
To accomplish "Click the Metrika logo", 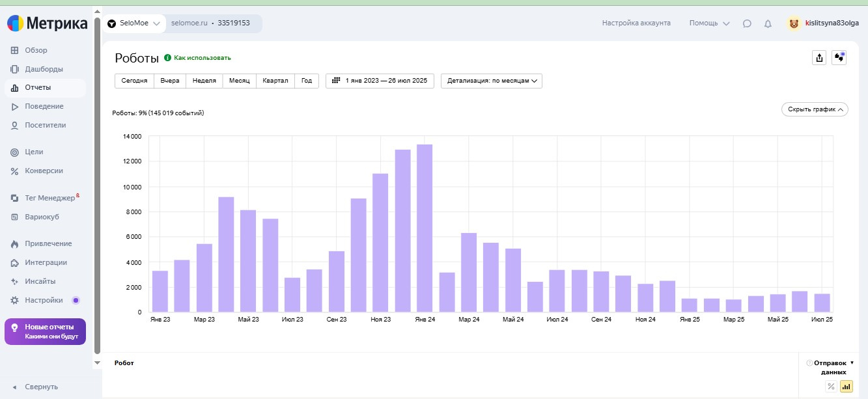I will (x=47, y=23).
